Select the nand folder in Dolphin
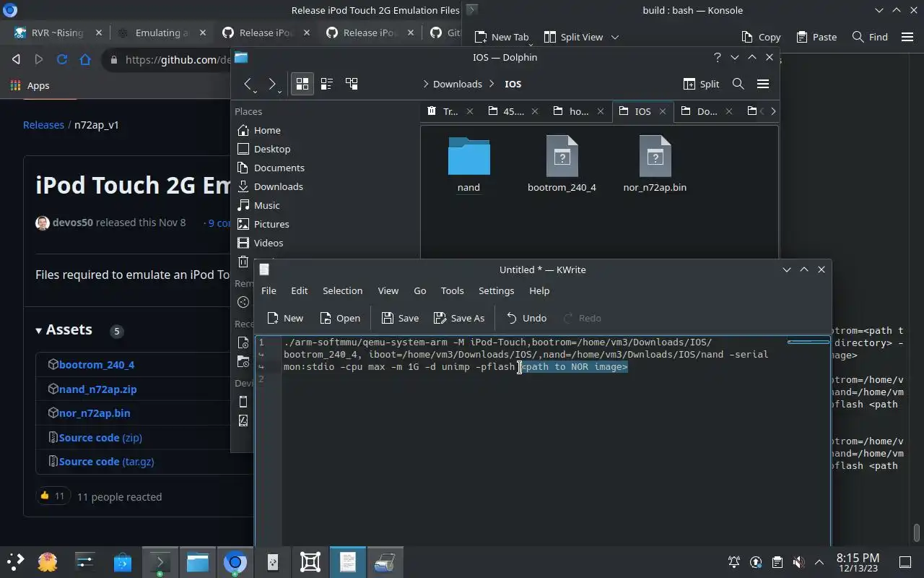The width and height of the screenshot is (924, 578). (x=468, y=165)
